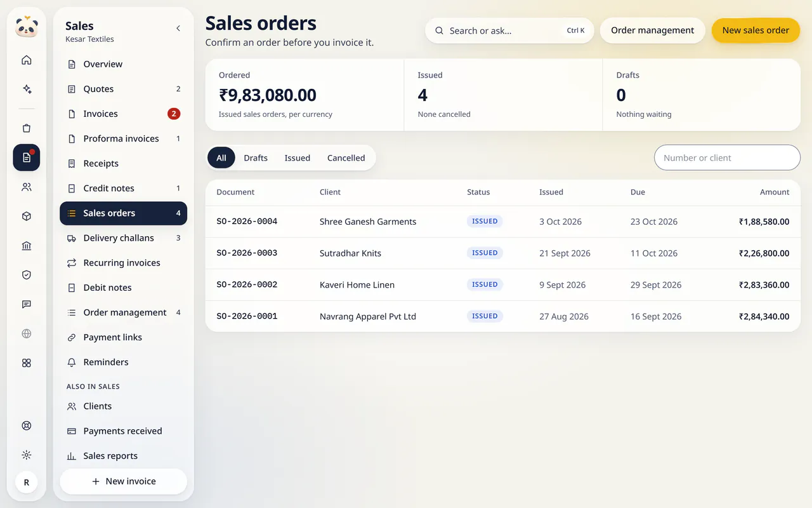Open the R user avatar
The image size is (812, 508).
tap(26, 483)
